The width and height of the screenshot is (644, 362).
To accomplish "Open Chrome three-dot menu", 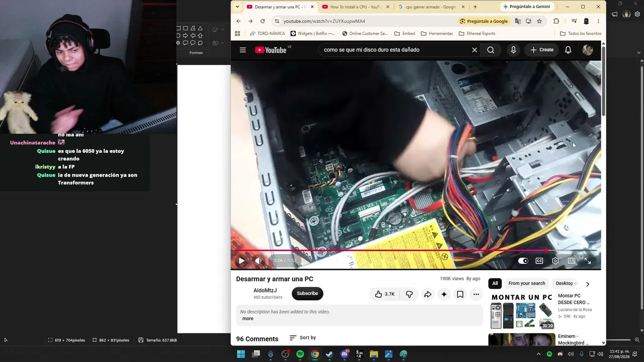I will point(598,21).
